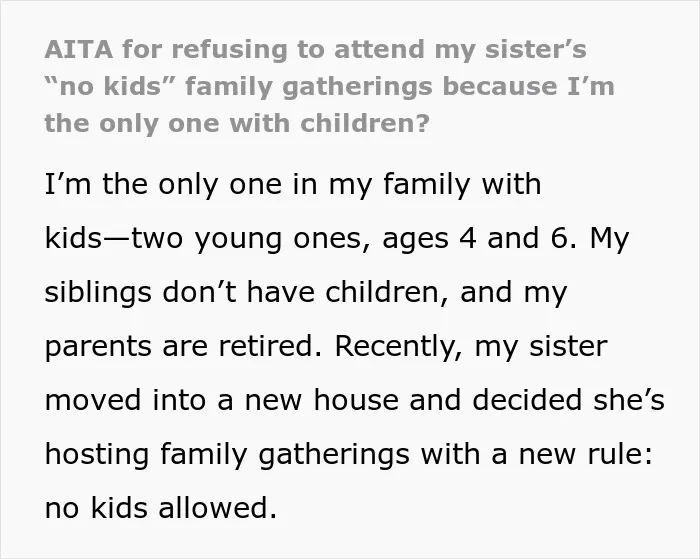Click the phrase "new rule:" in body
700x559 pixels.
pos(586,454)
